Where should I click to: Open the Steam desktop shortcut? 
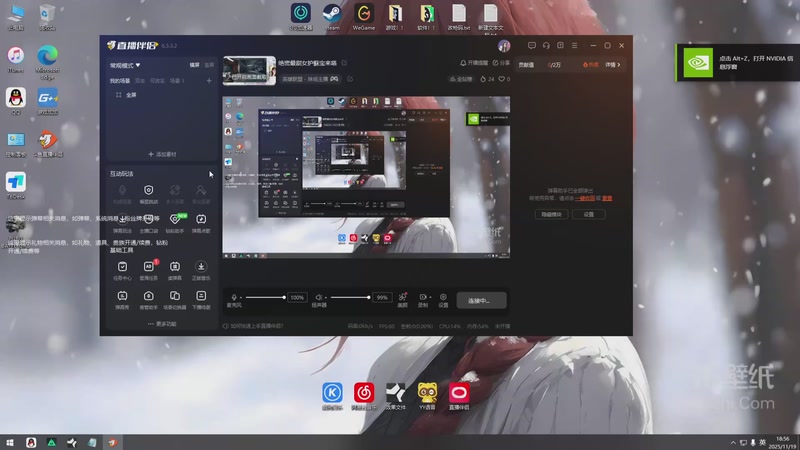click(x=332, y=17)
